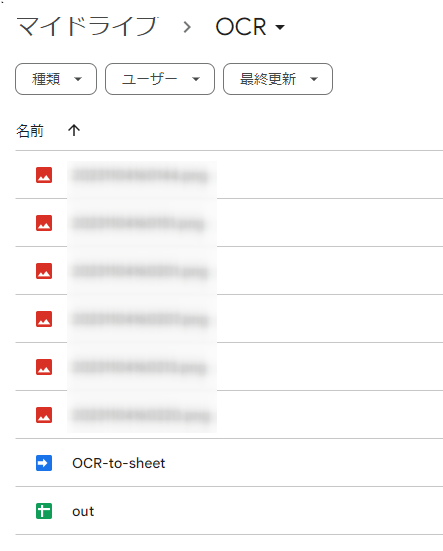The width and height of the screenshot is (443, 551).
Task: Select the second red image file icon
Action: 44,223
